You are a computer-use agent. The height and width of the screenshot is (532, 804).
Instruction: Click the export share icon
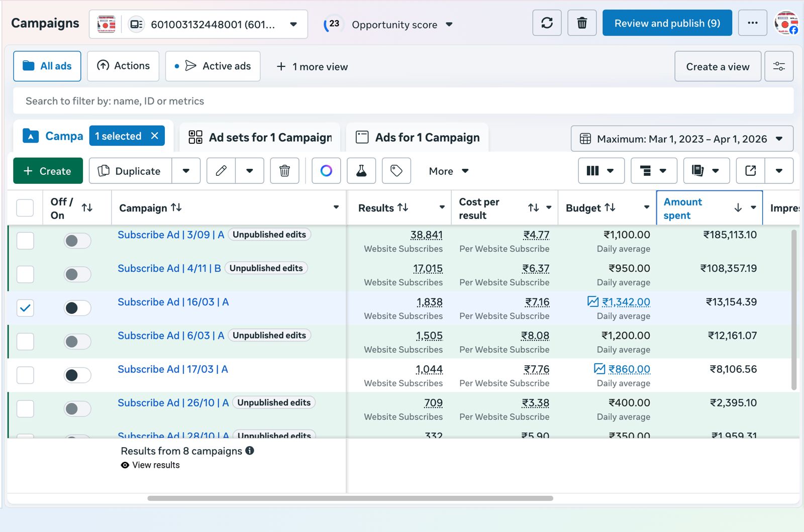tap(751, 171)
